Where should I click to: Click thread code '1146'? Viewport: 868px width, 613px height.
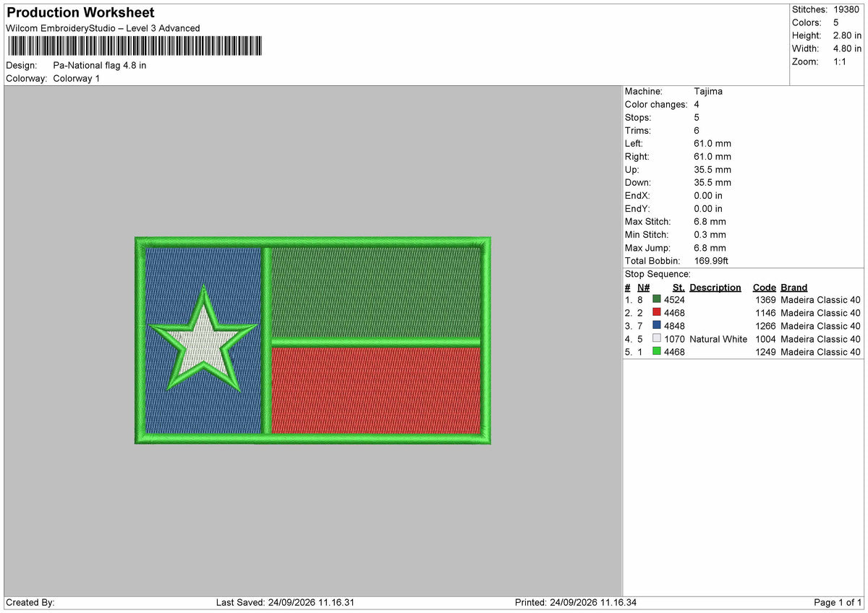click(765, 312)
